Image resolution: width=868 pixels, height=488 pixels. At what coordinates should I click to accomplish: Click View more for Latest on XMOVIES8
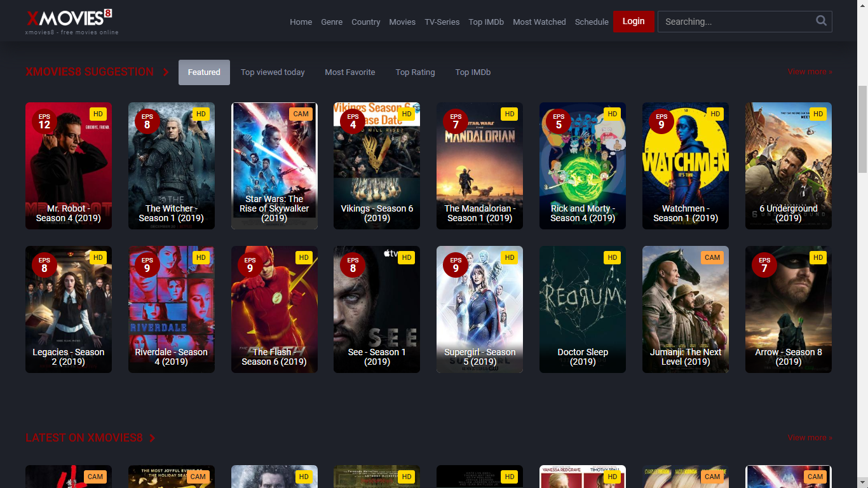point(810,438)
